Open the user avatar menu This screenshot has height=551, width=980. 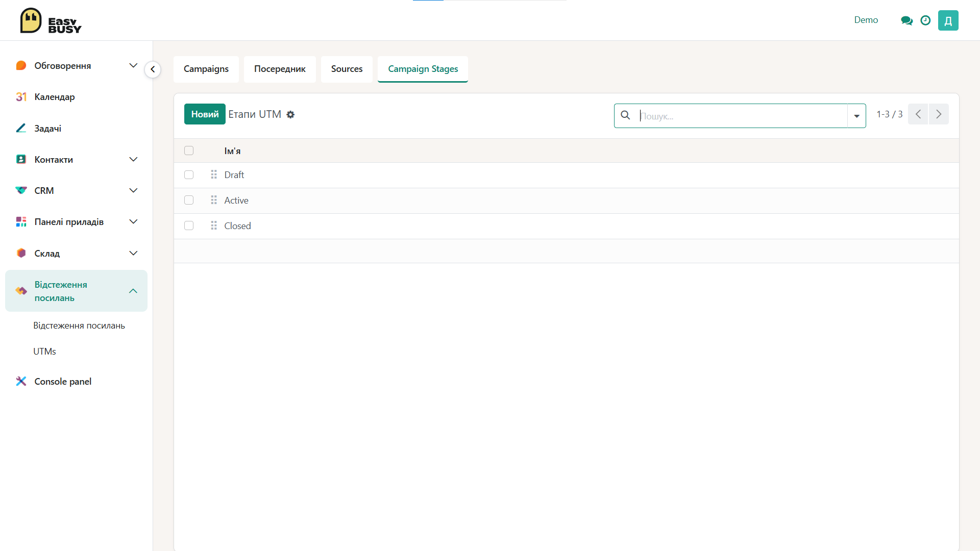pyautogui.click(x=948, y=20)
